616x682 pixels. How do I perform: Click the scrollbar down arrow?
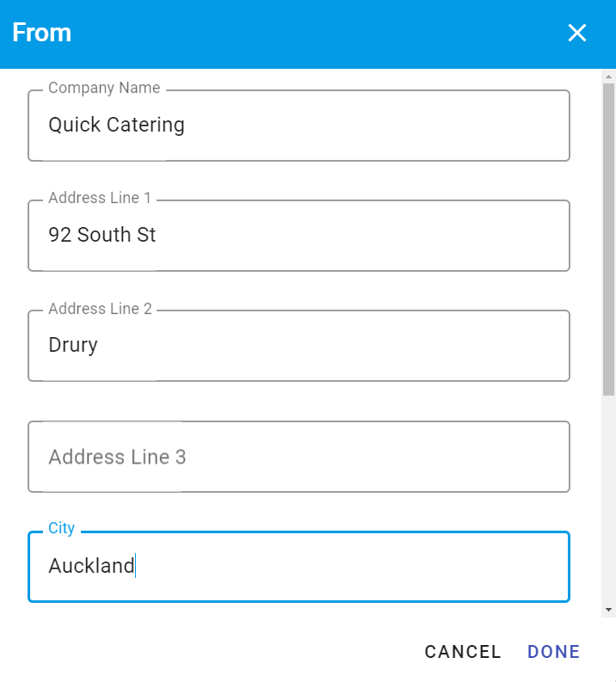tap(608, 609)
